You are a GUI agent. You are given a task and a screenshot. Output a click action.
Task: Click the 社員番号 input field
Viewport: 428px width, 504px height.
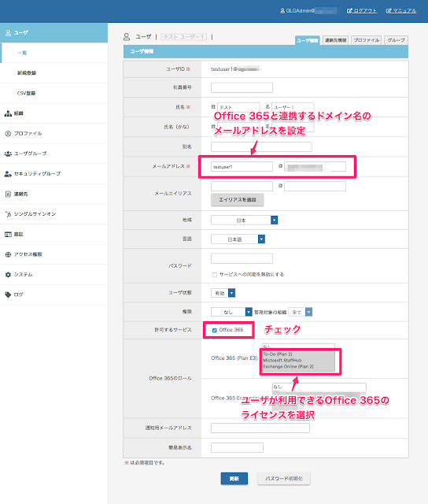242,87
